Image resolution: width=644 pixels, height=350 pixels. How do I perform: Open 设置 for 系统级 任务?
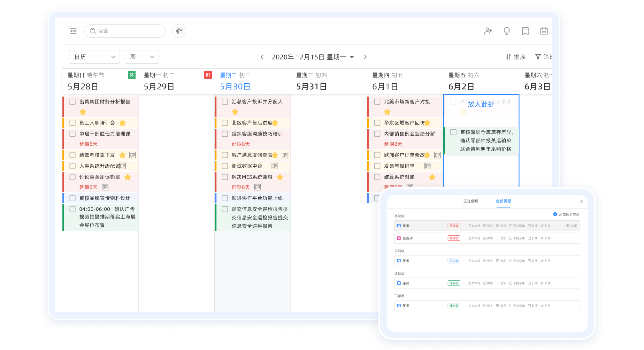click(x=572, y=226)
